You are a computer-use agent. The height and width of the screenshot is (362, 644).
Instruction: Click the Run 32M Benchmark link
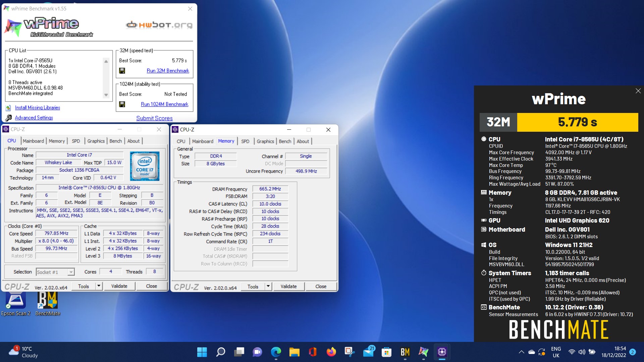pyautogui.click(x=168, y=71)
